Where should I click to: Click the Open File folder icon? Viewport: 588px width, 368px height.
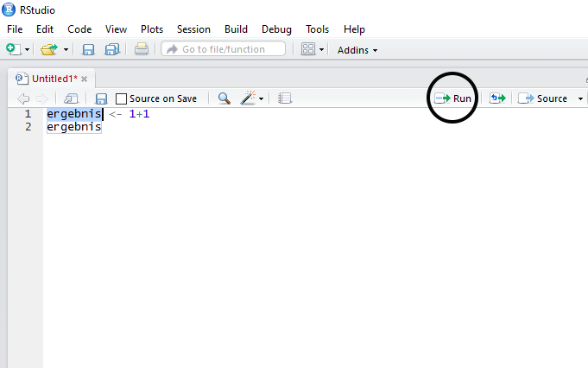tap(48, 50)
